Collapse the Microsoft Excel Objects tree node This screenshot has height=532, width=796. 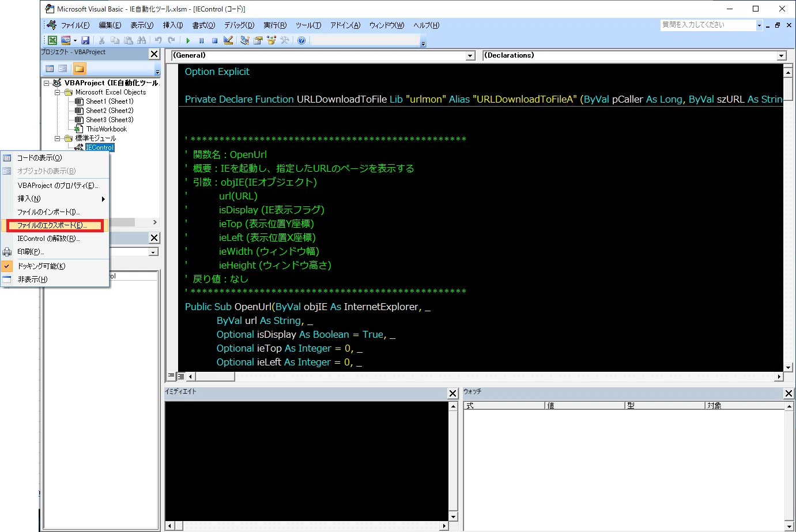[58, 92]
